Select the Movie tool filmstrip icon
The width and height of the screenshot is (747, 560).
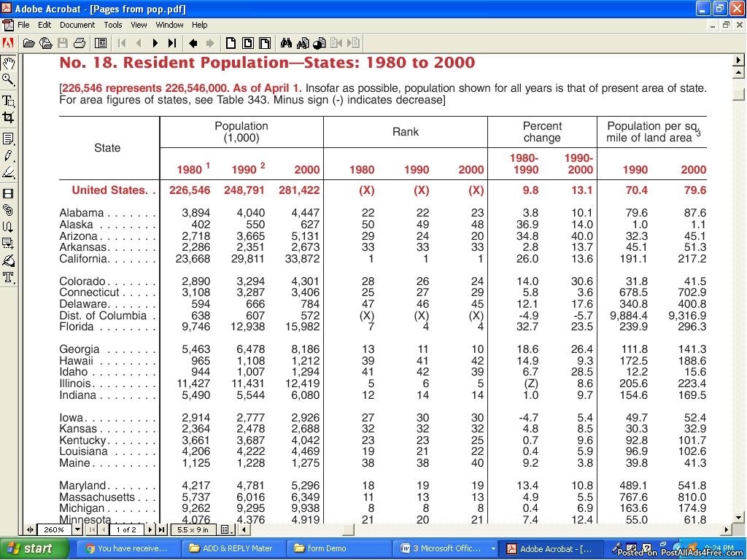click(8, 193)
